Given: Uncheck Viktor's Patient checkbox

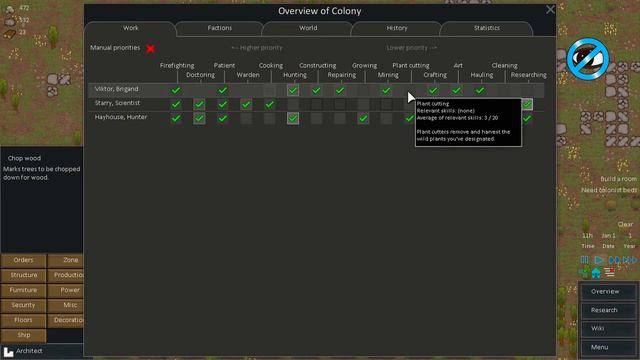Looking at the screenshot, I should (x=223, y=90).
